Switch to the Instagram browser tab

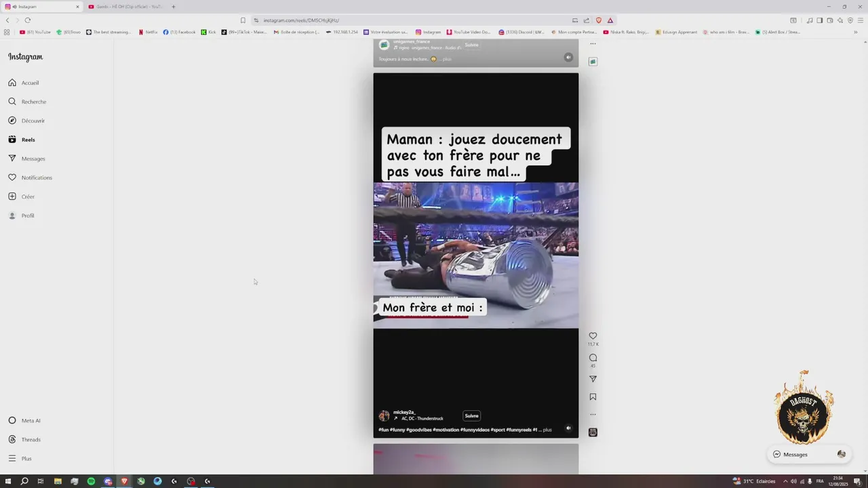pos(42,7)
